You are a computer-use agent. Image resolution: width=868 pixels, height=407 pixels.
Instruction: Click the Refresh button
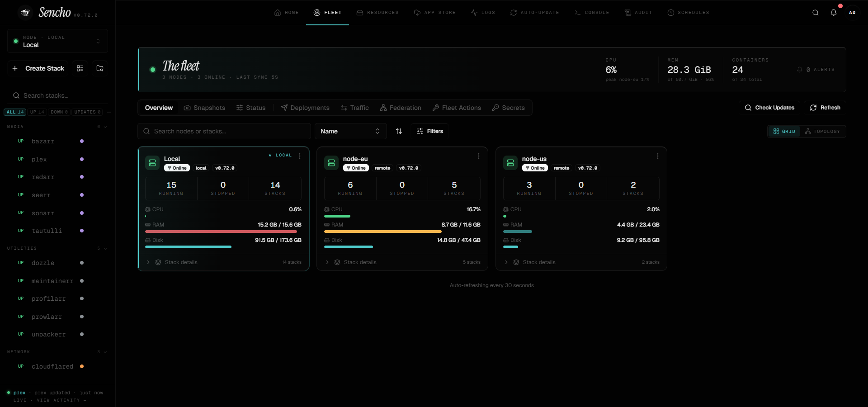(x=825, y=108)
